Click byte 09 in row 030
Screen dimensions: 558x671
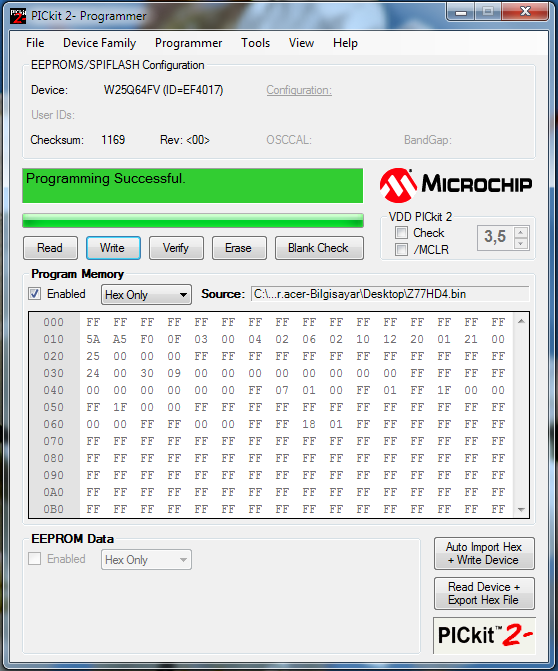click(174, 374)
